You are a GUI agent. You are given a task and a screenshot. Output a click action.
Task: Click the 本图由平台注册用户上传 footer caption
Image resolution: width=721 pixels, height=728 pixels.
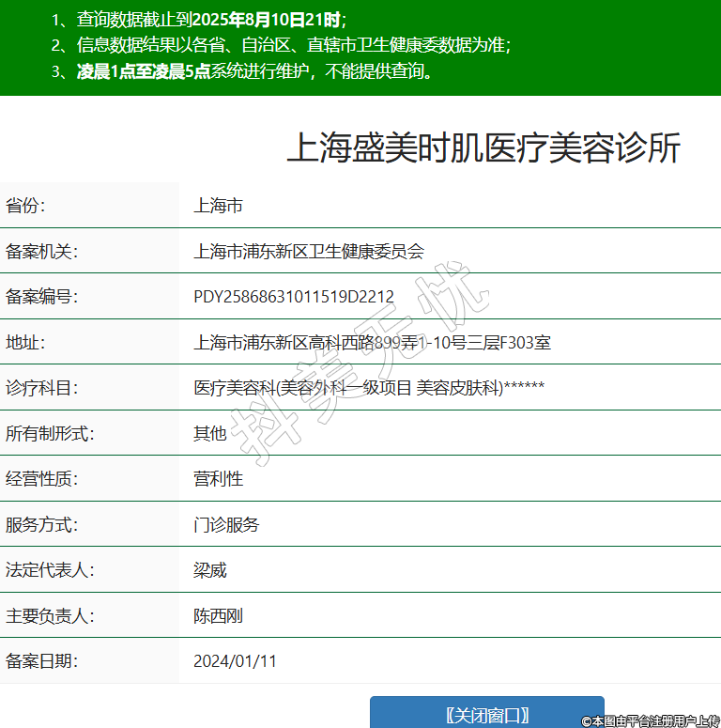(x=650, y=720)
